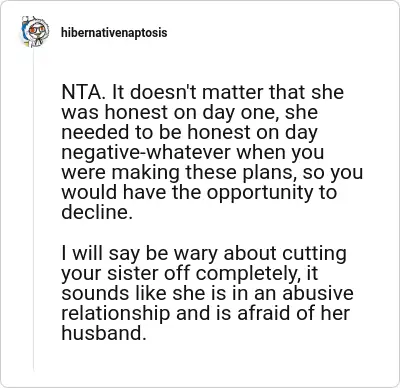Click the word 'husband.' ending the comment
This screenshot has height=388, width=400.
pyautogui.click(x=104, y=333)
